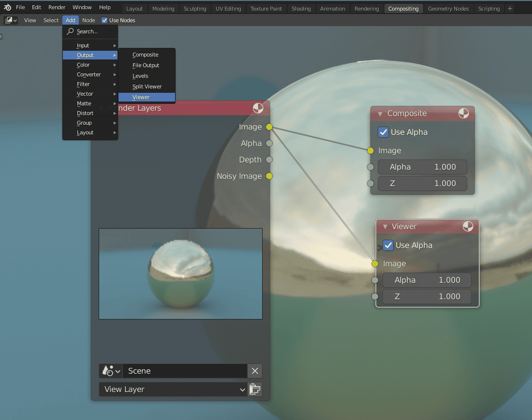The image size is (532, 420).
Task: Click the scene data-block browse icon
Action: (x=108, y=371)
